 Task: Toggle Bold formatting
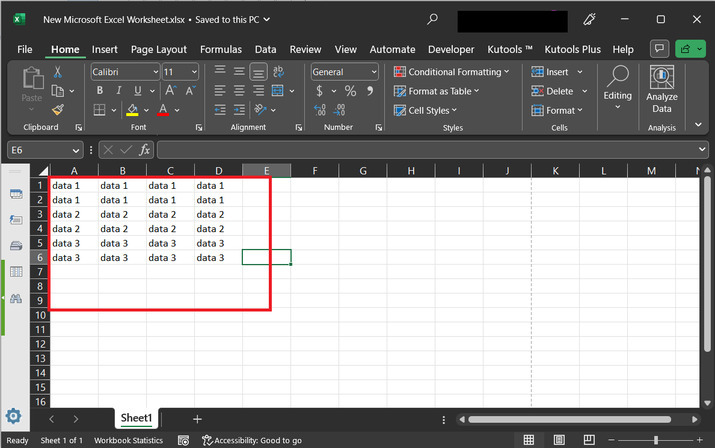coord(100,91)
